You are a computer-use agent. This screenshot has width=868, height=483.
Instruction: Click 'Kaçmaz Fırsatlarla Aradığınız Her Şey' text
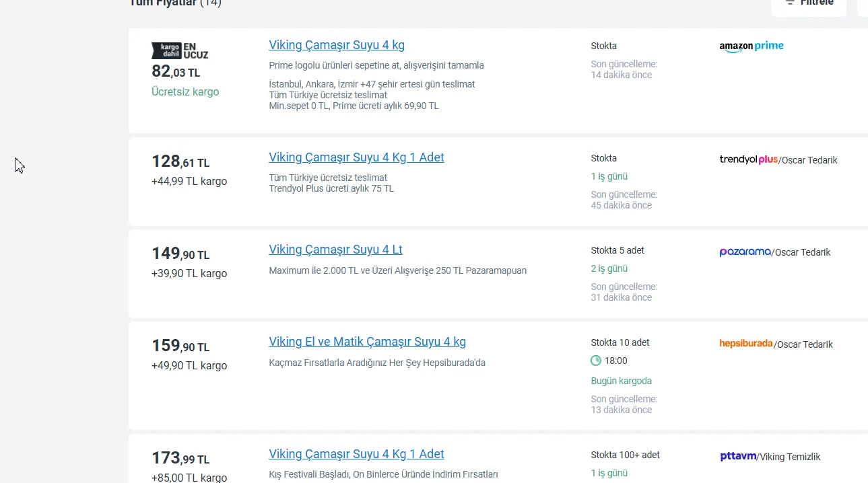pyautogui.click(x=377, y=363)
